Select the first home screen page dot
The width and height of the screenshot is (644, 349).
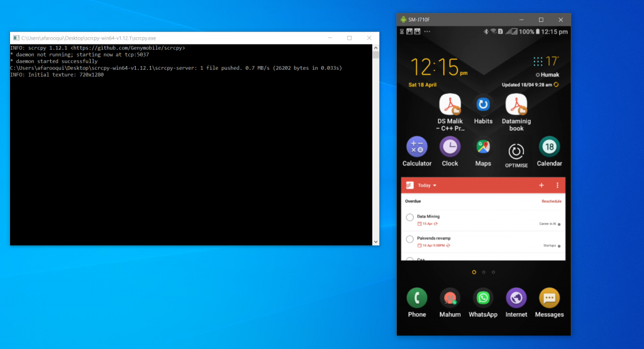click(474, 272)
